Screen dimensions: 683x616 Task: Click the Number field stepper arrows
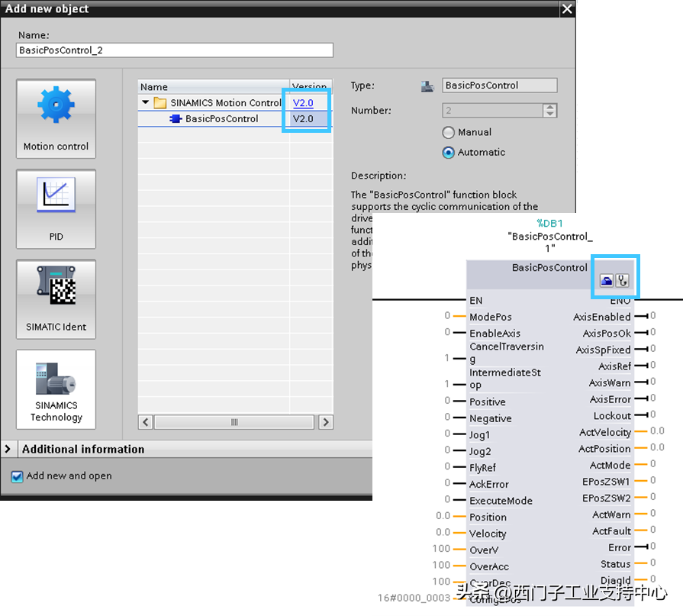(549, 111)
